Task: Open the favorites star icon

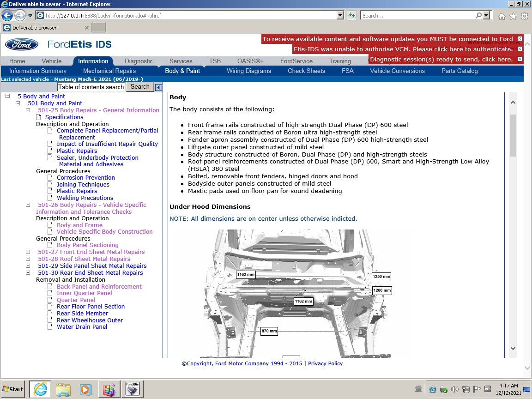Action: [x=513, y=16]
